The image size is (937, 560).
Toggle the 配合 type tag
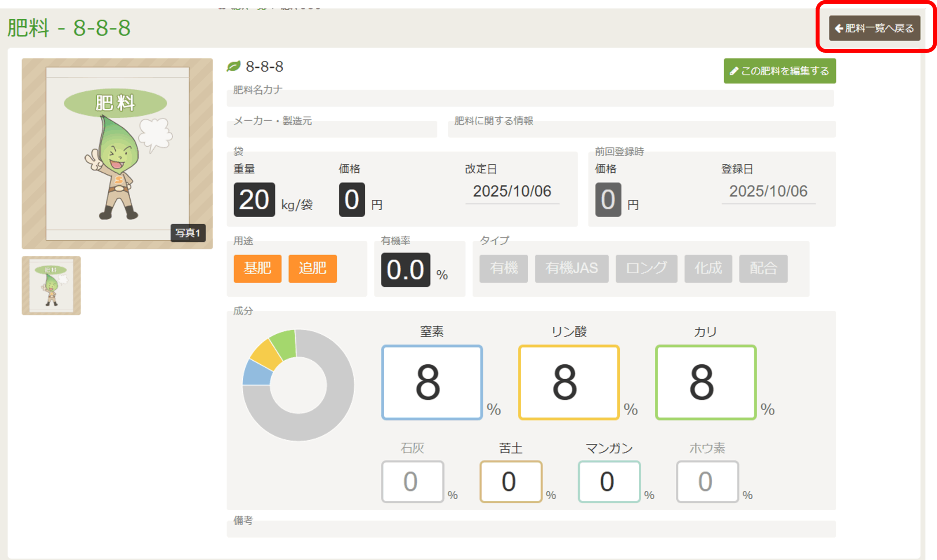point(763,268)
